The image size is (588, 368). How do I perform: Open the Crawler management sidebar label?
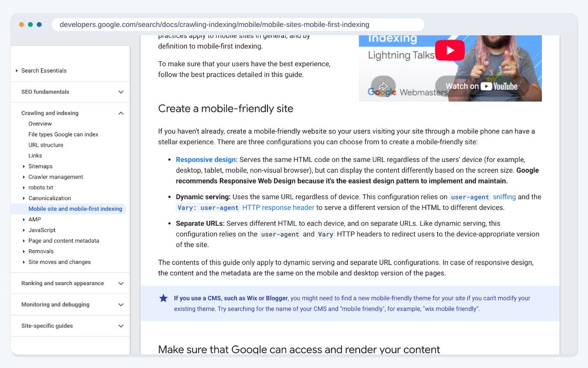(56, 177)
